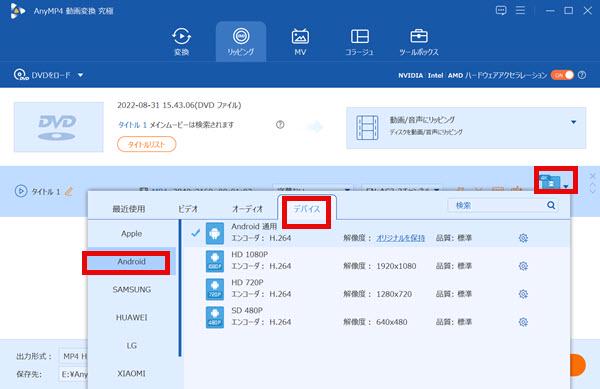Select the SD 480P Android profile icon
Viewport: 600px width, 389px height.
[x=215, y=317]
